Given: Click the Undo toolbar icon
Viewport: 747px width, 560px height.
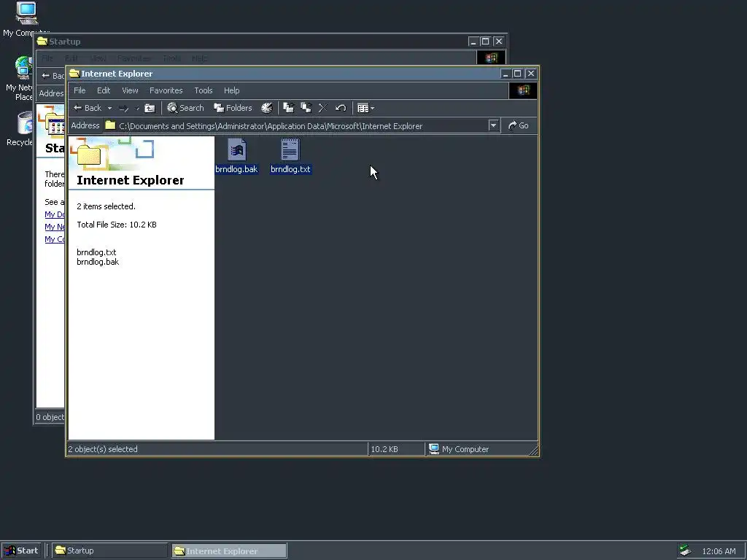Looking at the screenshot, I should 340,108.
